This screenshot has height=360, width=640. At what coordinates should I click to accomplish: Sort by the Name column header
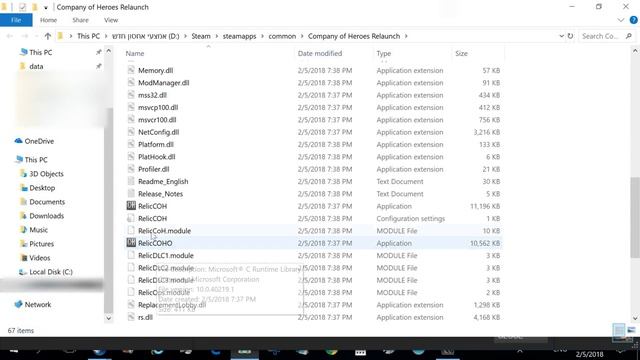[x=135, y=53]
